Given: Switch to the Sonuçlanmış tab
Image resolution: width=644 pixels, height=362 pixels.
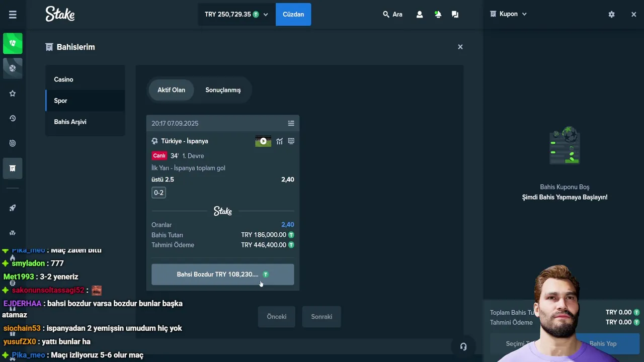Looking at the screenshot, I should click(223, 90).
